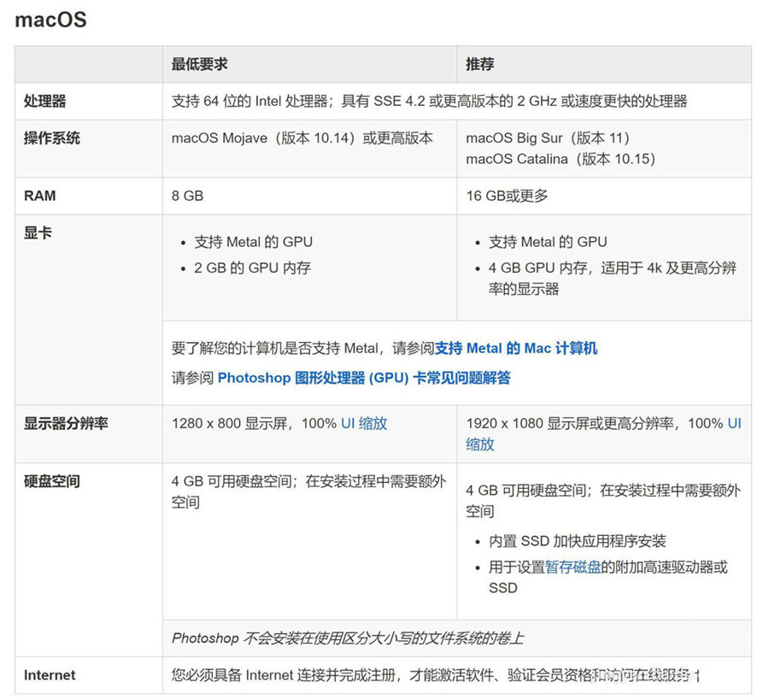Open the 支持 Metal 的 Mac 计算机 link
Screen dimensions: 769x700
[x=516, y=348]
